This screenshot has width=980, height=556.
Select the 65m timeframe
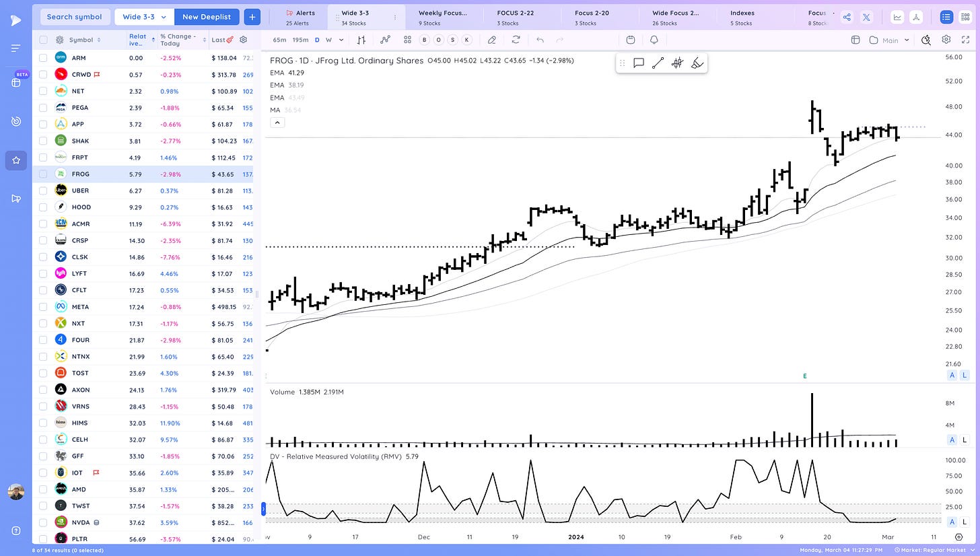tap(279, 40)
